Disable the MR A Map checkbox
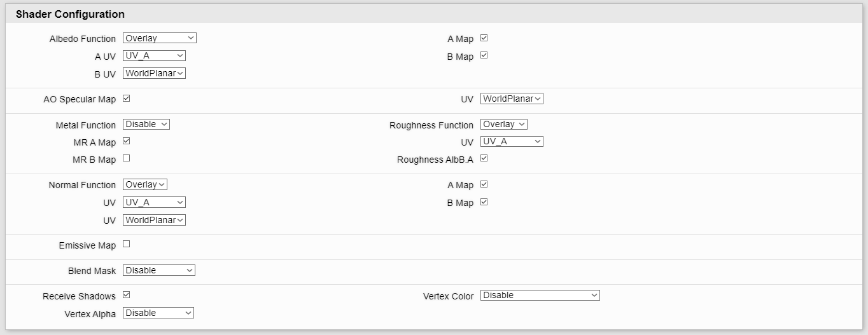 tap(126, 141)
